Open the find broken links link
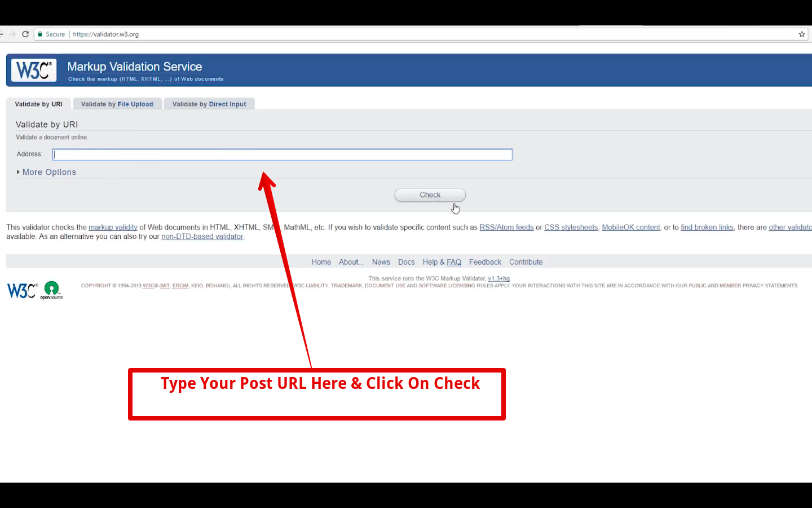 tap(707, 227)
